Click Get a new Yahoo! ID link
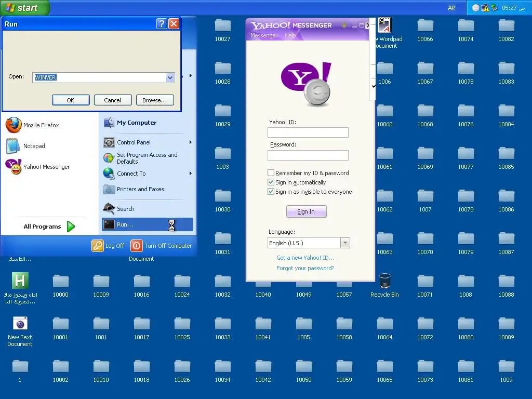Image resolution: width=532 pixels, height=399 pixels. coord(305,258)
